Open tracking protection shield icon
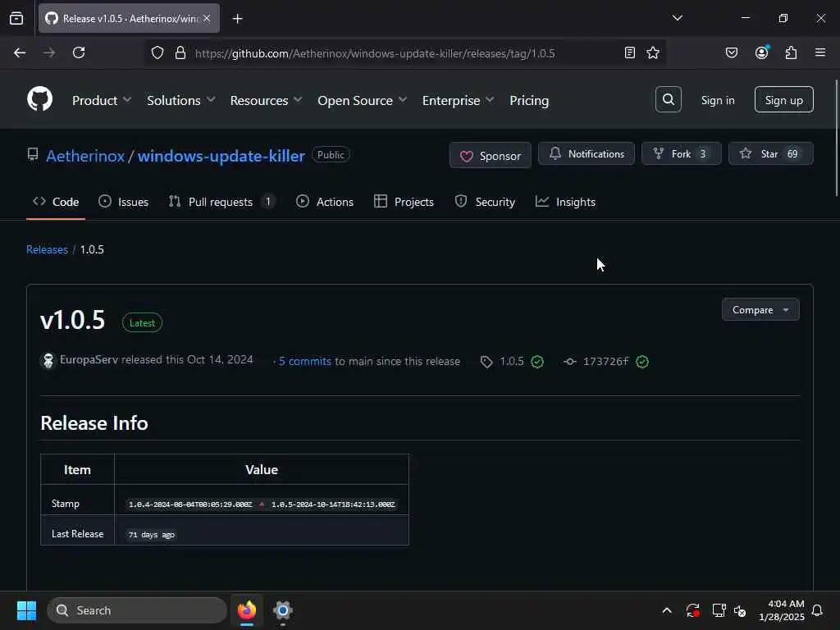 tap(157, 52)
